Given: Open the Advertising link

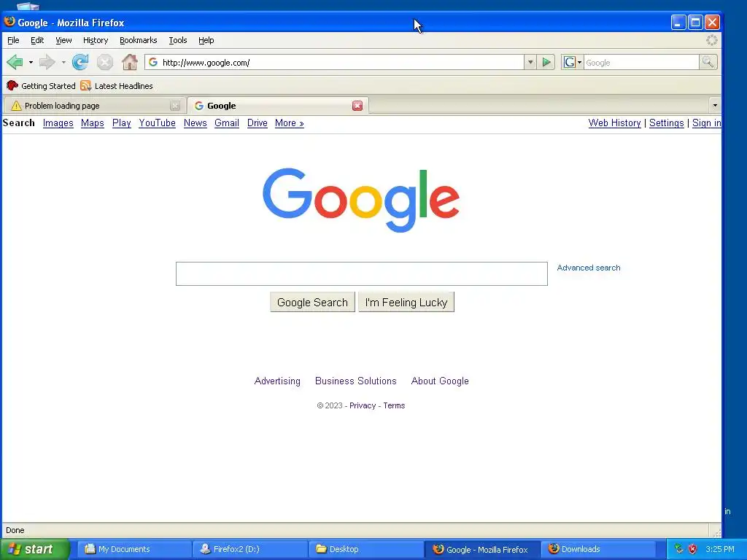Looking at the screenshot, I should coord(277,381).
